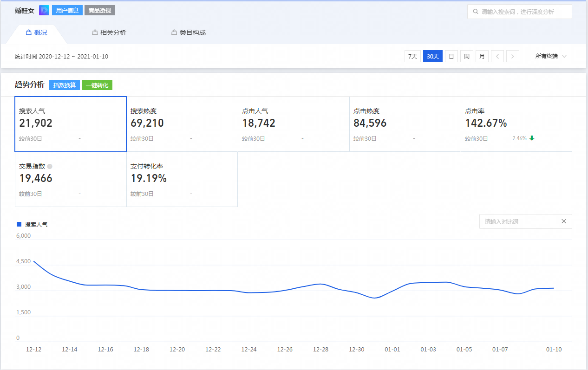Viewport: 588px width, 370px height.
Task: Click the magnifier icon in search box
Action: pyautogui.click(x=475, y=12)
